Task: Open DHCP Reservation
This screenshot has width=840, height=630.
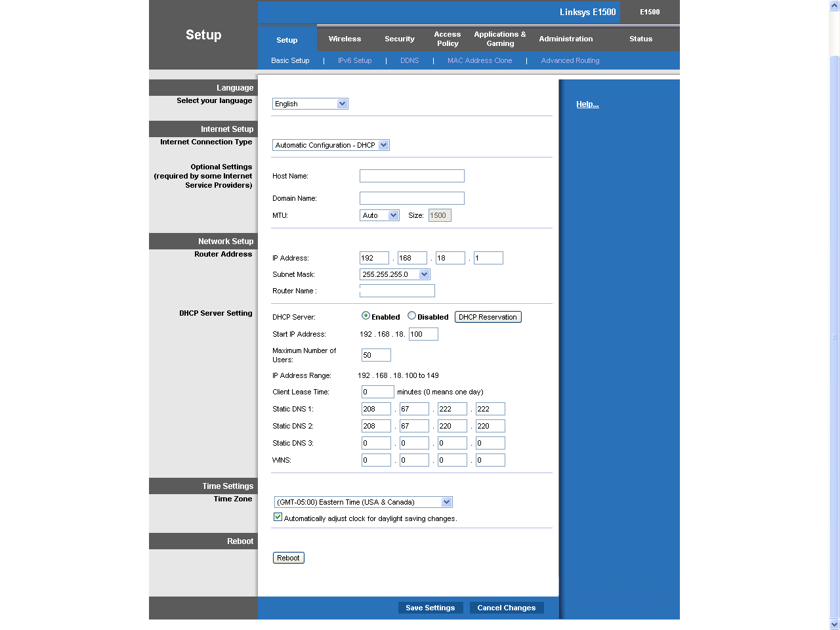Action: coord(488,316)
